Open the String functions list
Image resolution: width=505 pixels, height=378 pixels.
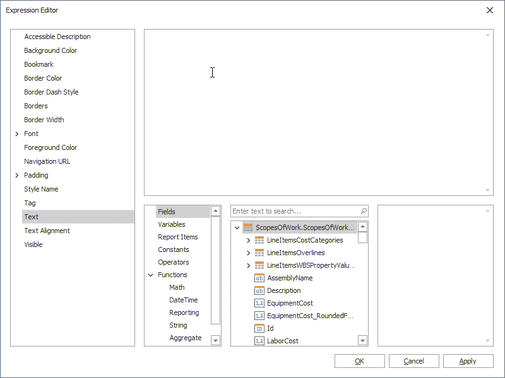tap(178, 325)
